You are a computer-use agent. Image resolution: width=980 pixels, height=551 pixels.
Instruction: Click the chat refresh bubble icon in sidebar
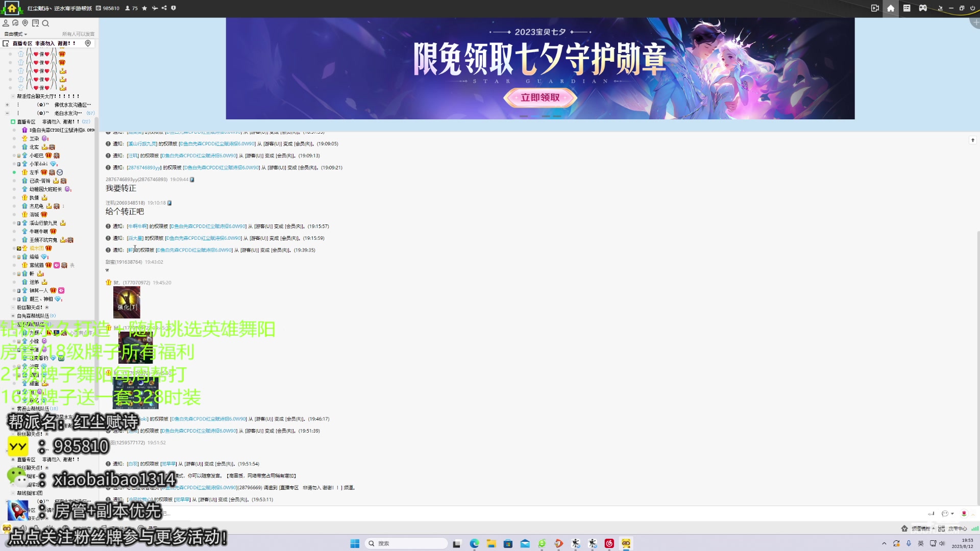click(x=15, y=23)
